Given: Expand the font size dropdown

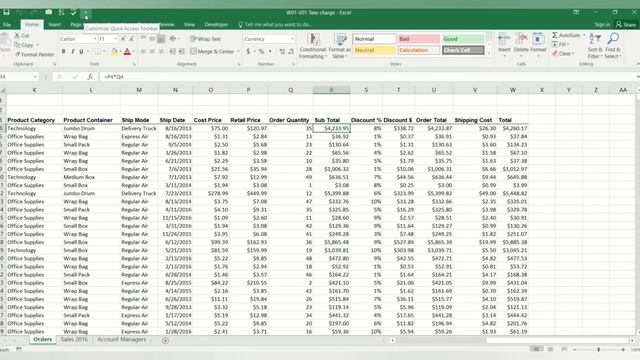Looking at the screenshot, I should point(116,39).
